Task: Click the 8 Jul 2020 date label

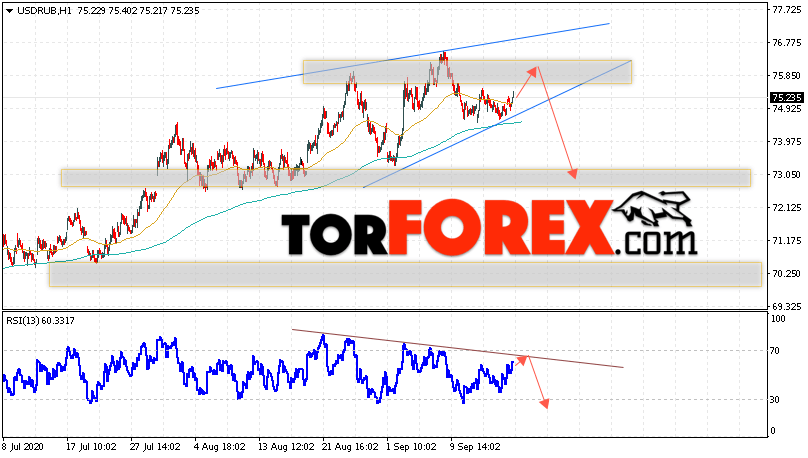Action: pos(23,447)
